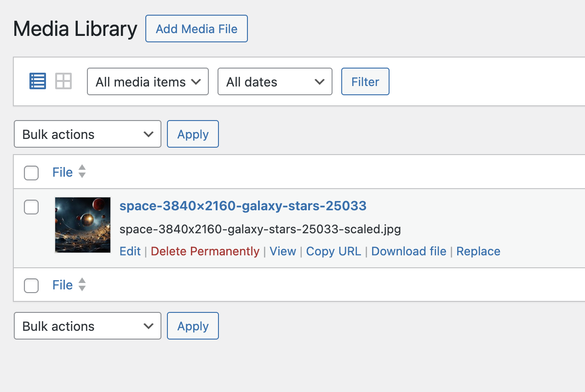Screen dimensions: 585x392
Task: Click the bottom Apply button
Action: tap(193, 326)
